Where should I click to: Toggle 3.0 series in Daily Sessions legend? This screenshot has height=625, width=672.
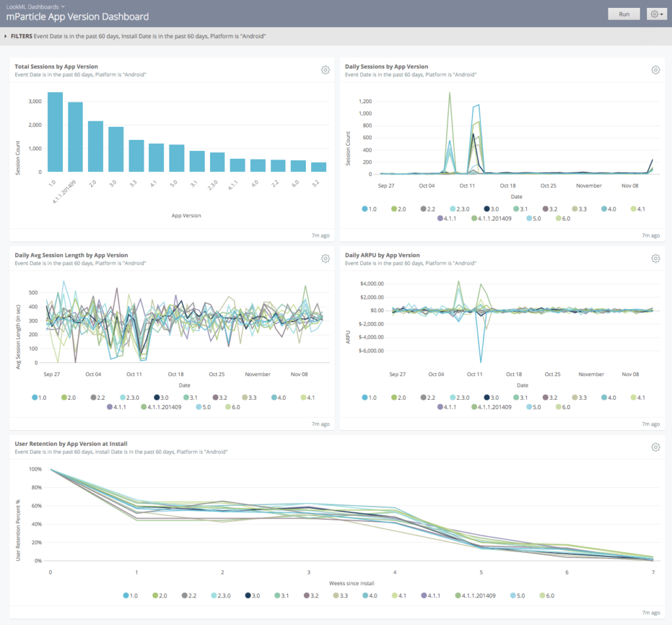pos(491,209)
